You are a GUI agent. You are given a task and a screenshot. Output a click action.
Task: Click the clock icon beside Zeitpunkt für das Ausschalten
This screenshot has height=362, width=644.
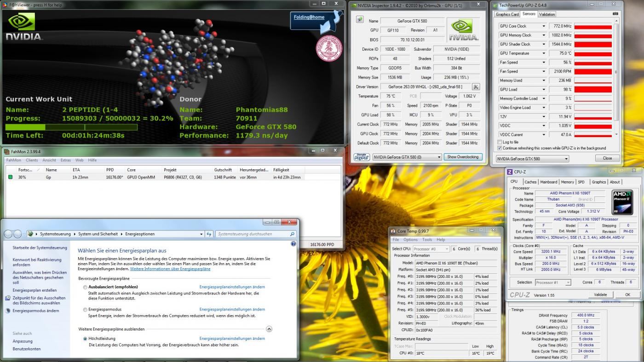tap(8, 298)
